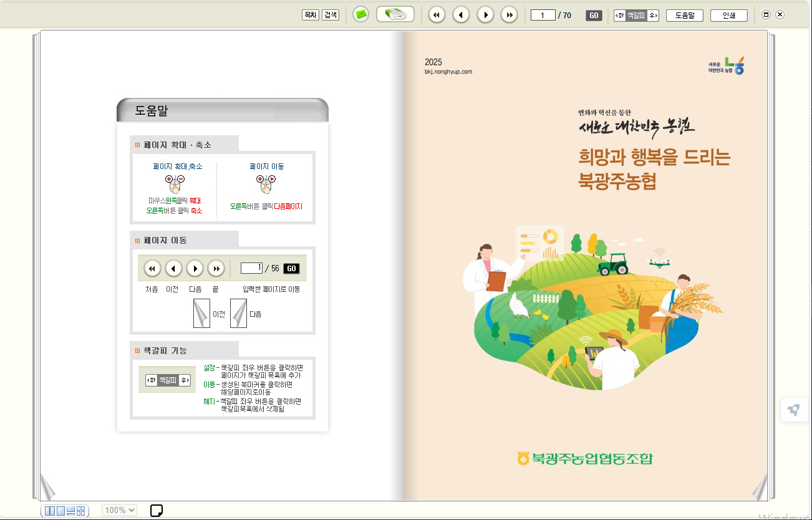The width and height of the screenshot is (812, 520).
Task: Close the e-book viewer with X icon
Action: [x=780, y=15]
